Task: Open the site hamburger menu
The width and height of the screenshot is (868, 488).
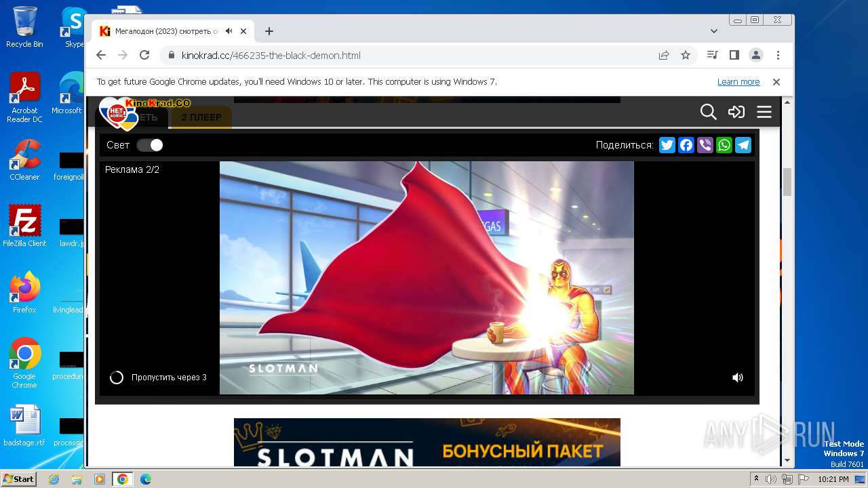Action: point(764,112)
